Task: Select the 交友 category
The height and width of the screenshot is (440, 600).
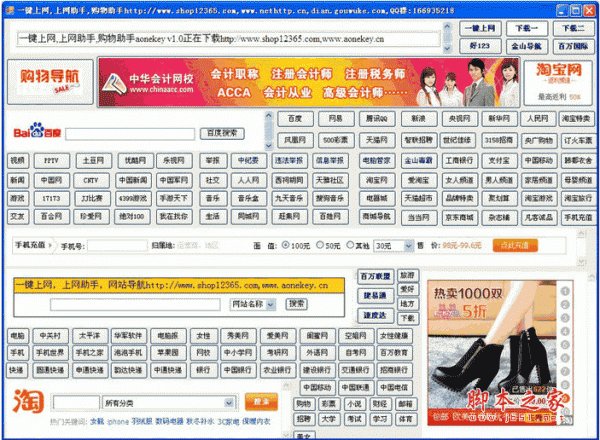Action: (18, 216)
